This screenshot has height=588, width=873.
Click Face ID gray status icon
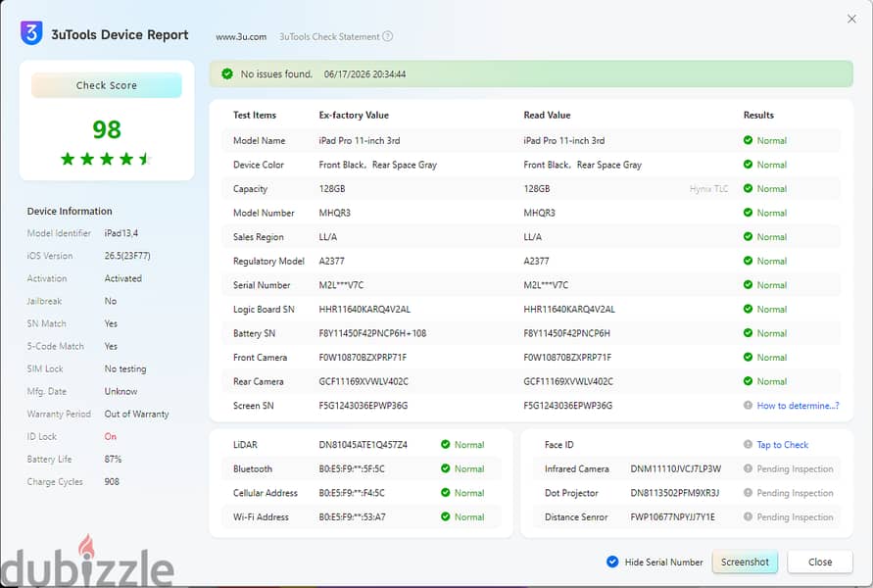point(749,444)
